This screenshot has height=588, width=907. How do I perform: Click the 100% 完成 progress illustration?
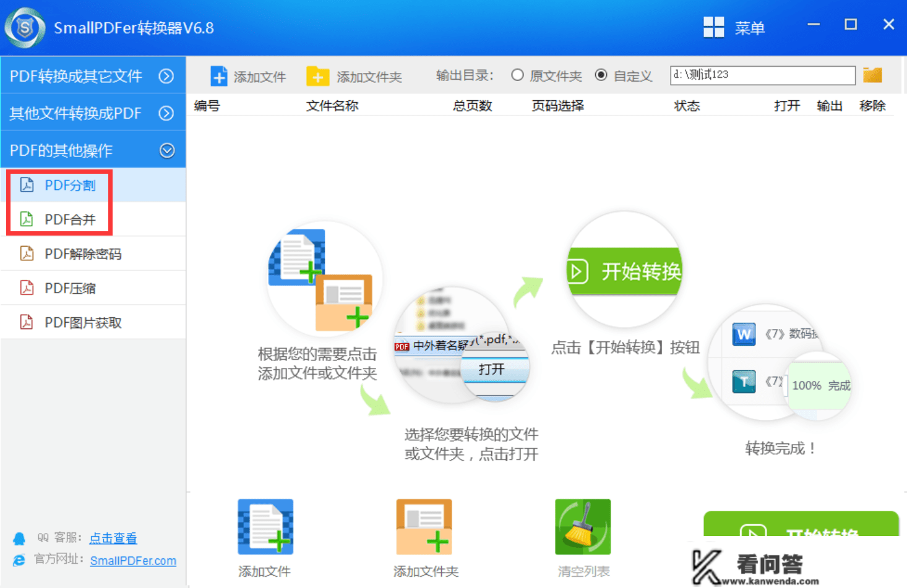[819, 386]
